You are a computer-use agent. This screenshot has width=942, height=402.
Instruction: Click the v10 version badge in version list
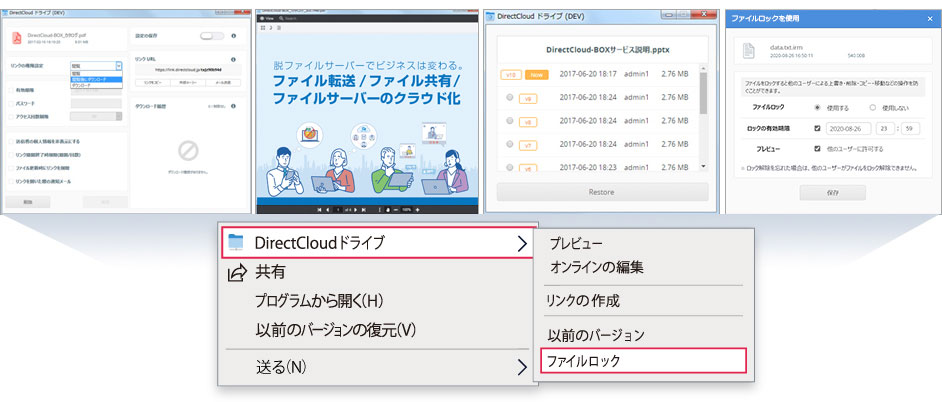click(509, 75)
